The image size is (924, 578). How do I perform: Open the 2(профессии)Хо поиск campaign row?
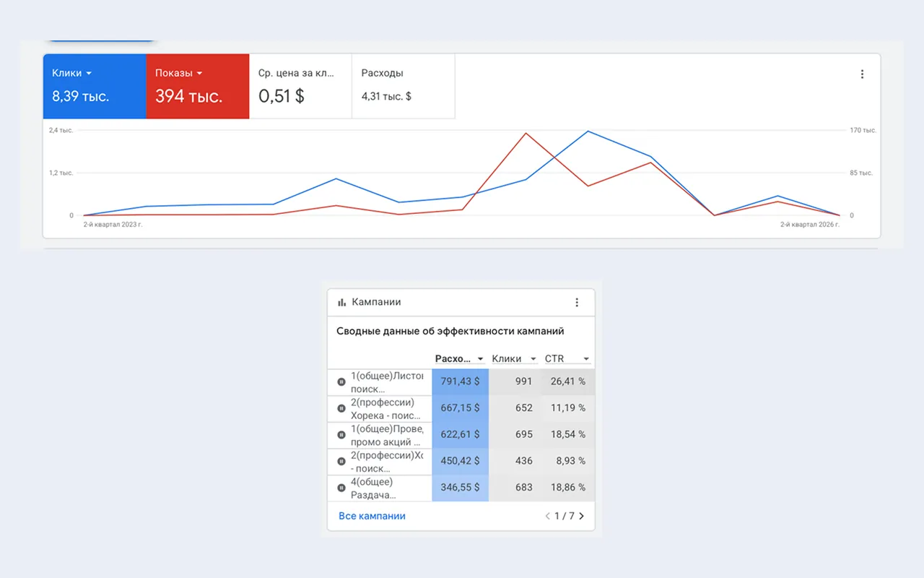pos(461,461)
